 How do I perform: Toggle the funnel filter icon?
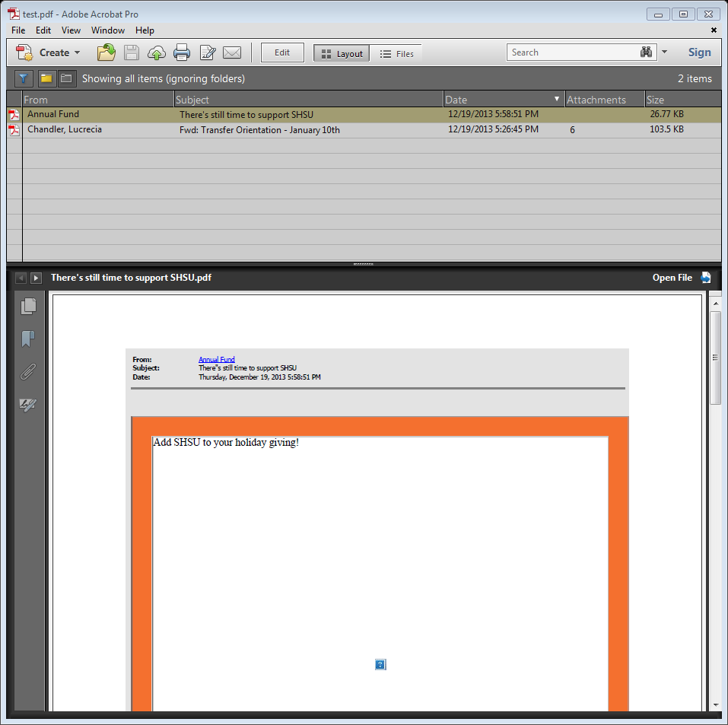click(x=24, y=78)
